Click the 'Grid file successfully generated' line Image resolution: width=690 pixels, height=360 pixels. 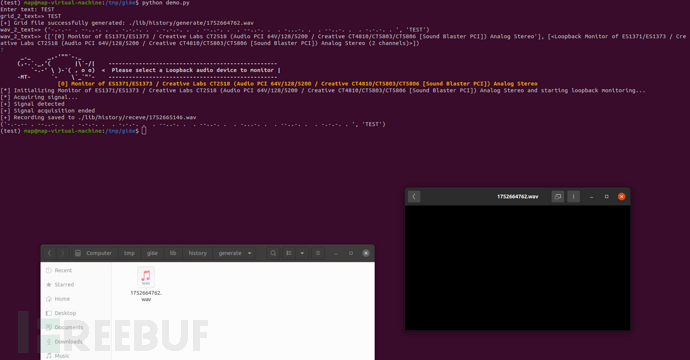pyautogui.click(x=127, y=23)
